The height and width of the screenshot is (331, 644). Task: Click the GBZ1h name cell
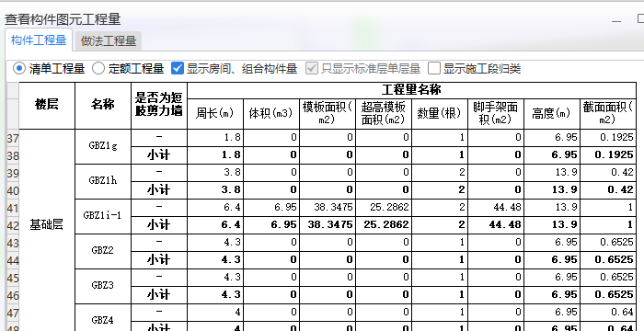click(x=103, y=181)
